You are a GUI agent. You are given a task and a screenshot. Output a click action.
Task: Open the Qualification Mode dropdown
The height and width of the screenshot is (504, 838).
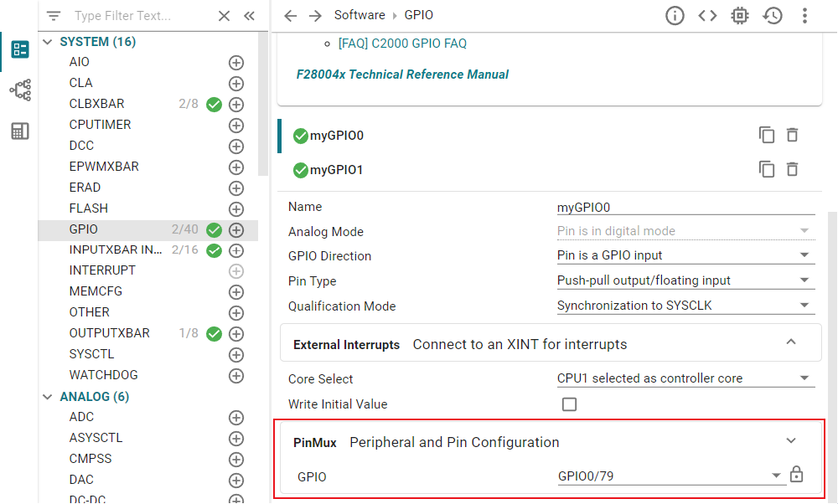tap(685, 306)
